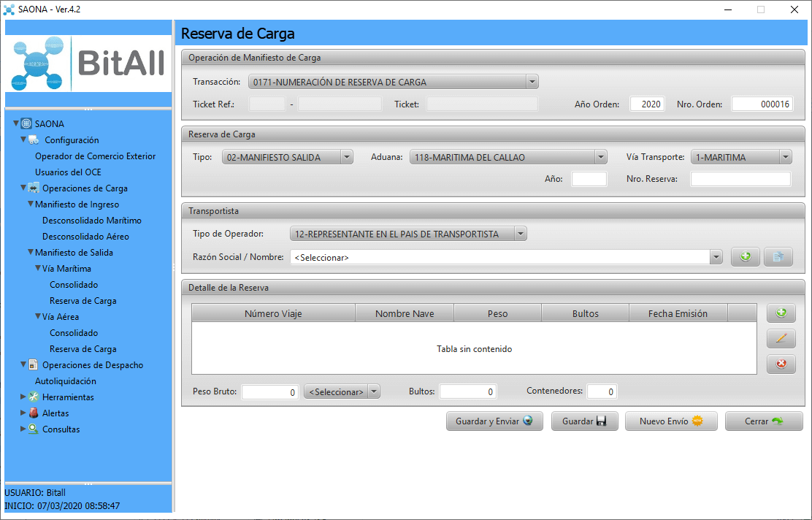Expand the Herramientas tree node arrow
Viewport: 812px width, 520px height.
click(x=23, y=397)
